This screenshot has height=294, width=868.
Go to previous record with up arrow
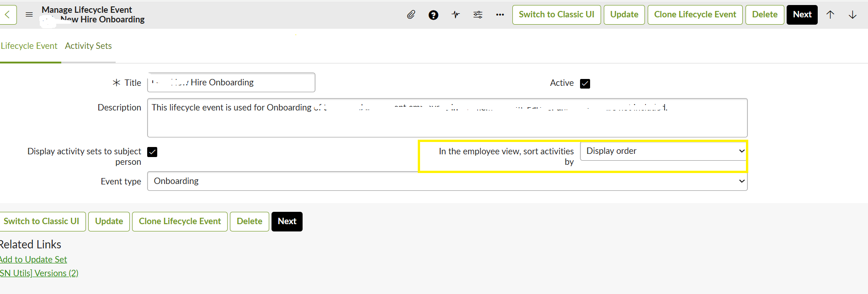pos(831,15)
